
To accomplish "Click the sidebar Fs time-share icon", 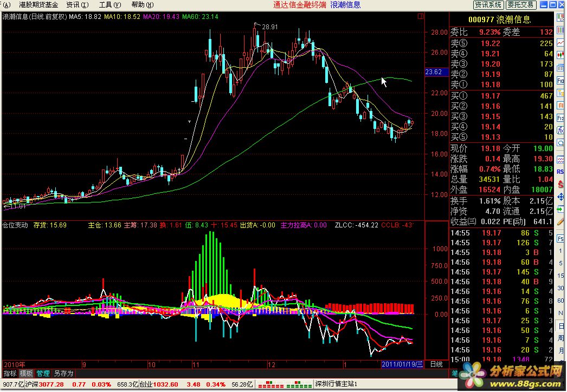I will click(x=560, y=238).
